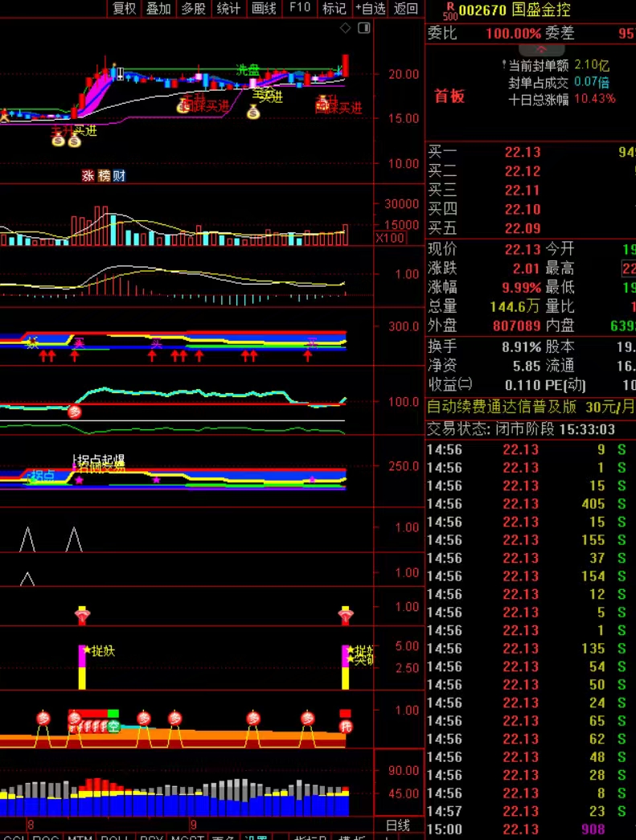Viewport: 636px width, 840px height.
Task: Click the 交易状态 闭市阶段 status line
Action: pyautogui.click(x=521, y=429)
